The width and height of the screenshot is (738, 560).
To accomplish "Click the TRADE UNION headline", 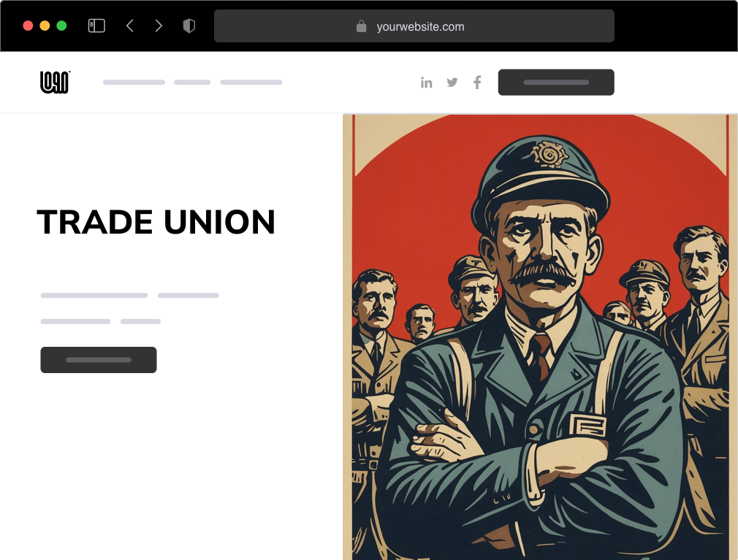I will click(x=156, y=222).
